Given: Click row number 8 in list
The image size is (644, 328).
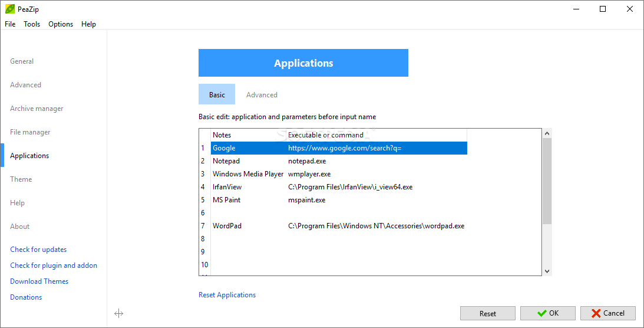Looking at the screenshot, I should point(204,239).
